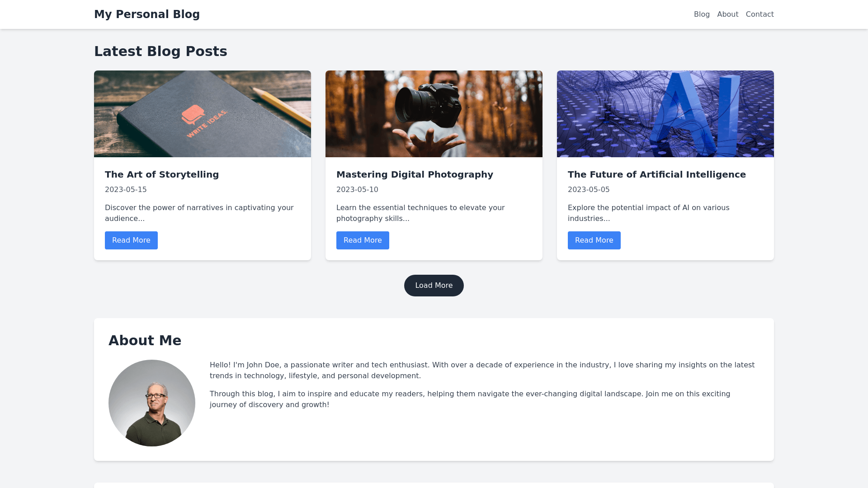Click the photography post excerpt text
This screenshot has width=868, height=488.
(x=420, y=213)
